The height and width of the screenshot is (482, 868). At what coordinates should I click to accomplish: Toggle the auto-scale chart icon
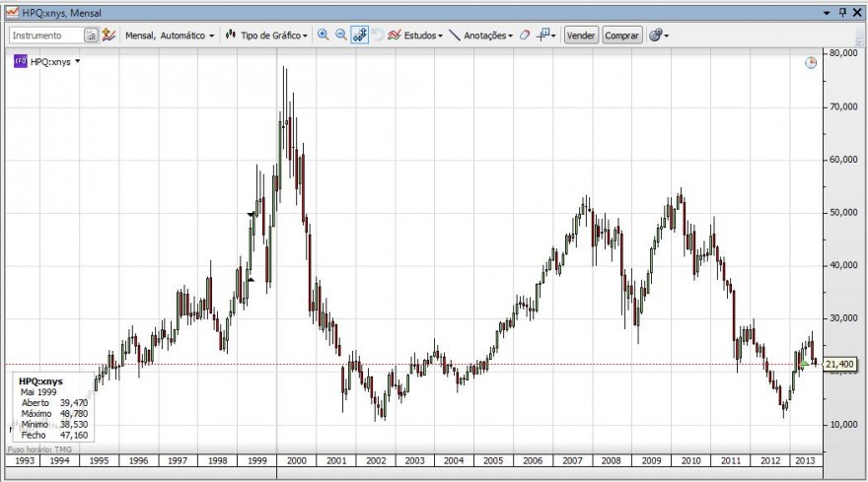(359, 34)
